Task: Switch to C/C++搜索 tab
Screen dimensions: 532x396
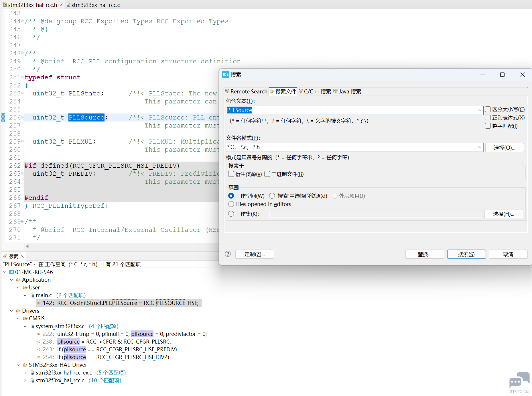Action: 315,91
